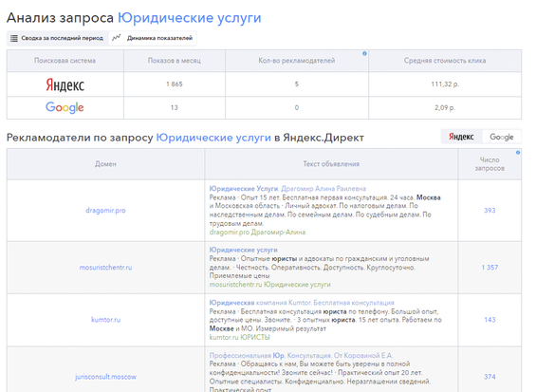Switch to the Динамика показателей tab

point(153,38)
